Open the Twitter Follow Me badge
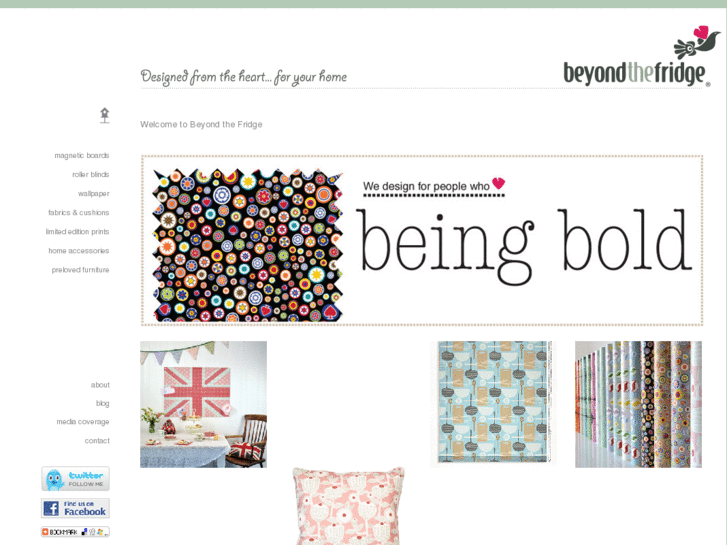727x545 pixels. (x=75, y=479)
